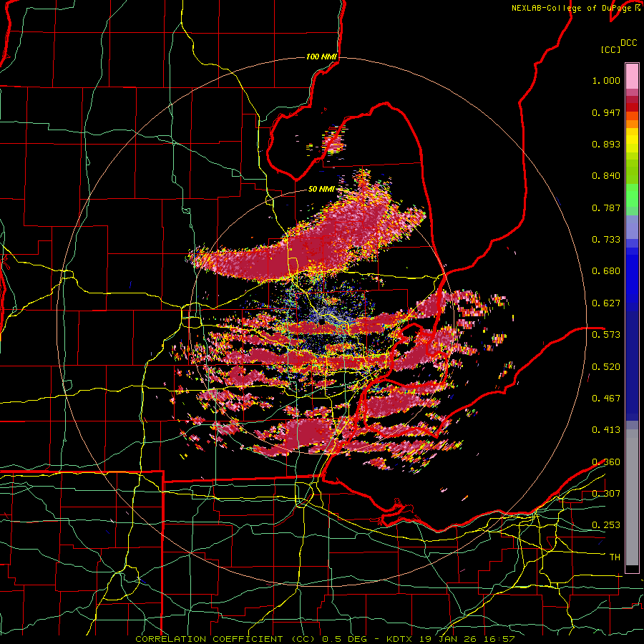Viewport: 644px width, 644px height.
Task: Click the CORRELATION COEFFICIENT (CC) caption text
Action: pos(225,639)
